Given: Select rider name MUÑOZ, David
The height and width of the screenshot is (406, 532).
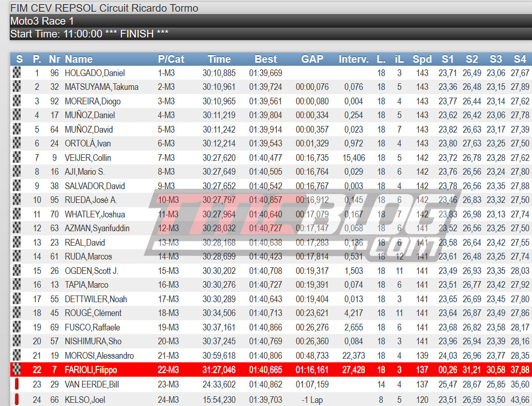Looking at the screenshot, I should 88,130.
